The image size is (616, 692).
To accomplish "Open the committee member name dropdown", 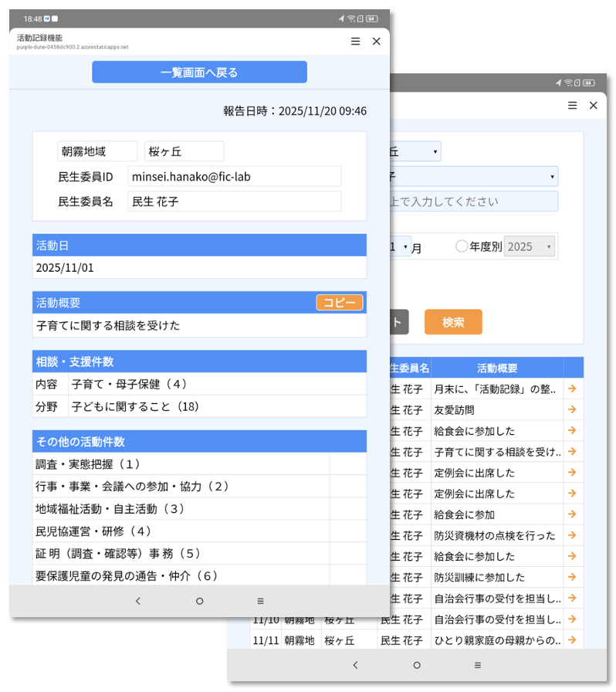I will click(x=474, y=177).
